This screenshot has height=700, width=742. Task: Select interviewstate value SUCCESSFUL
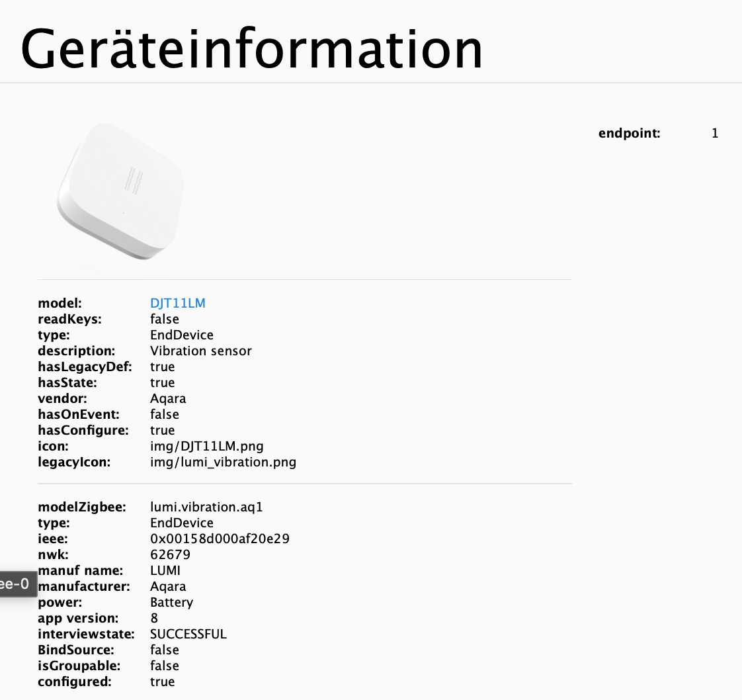pyautogui.click(x=188, y=634)
